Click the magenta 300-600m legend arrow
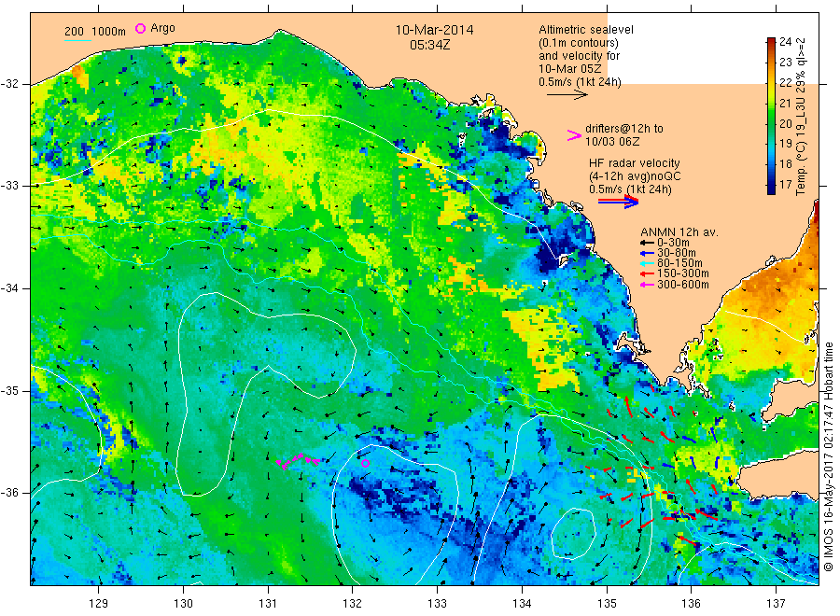 coord(647,285)
